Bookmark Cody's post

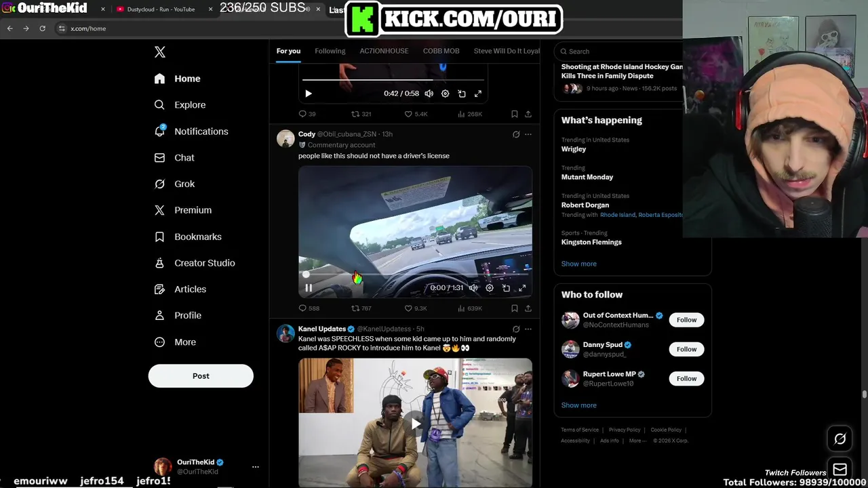tap(515, 308)
